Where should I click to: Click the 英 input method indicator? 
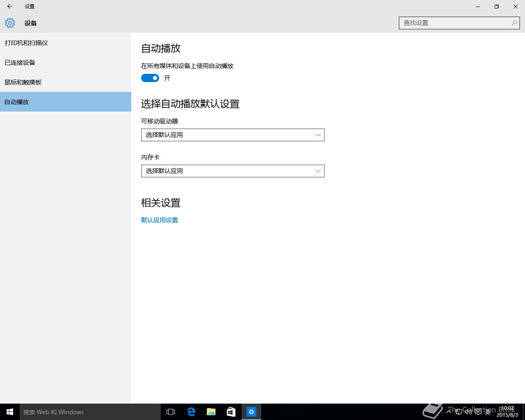click(x=488, y=411)
